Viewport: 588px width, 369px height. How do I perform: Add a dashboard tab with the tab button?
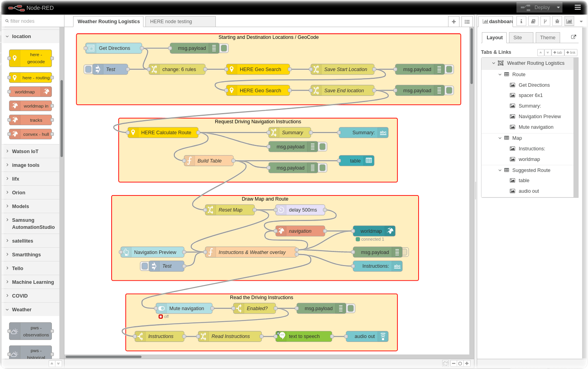pyautogui.click(x=558, y=52)
